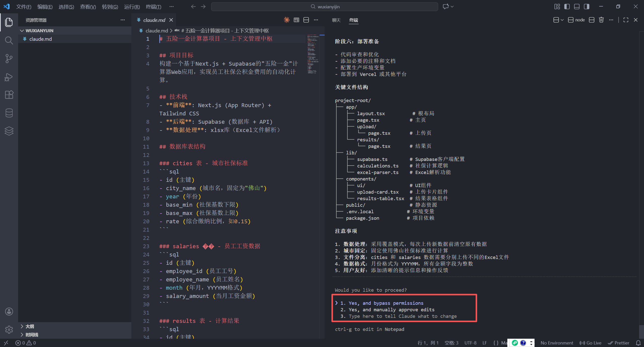Click the remote window icon in status bar
Screen dimensions: 644x347
click(6, 343)
